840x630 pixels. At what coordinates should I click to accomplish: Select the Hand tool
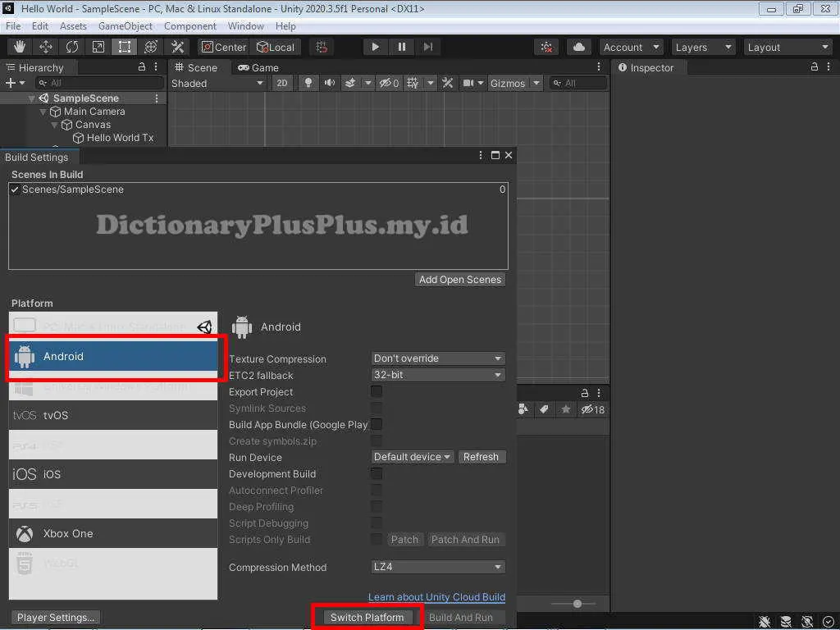20,47
